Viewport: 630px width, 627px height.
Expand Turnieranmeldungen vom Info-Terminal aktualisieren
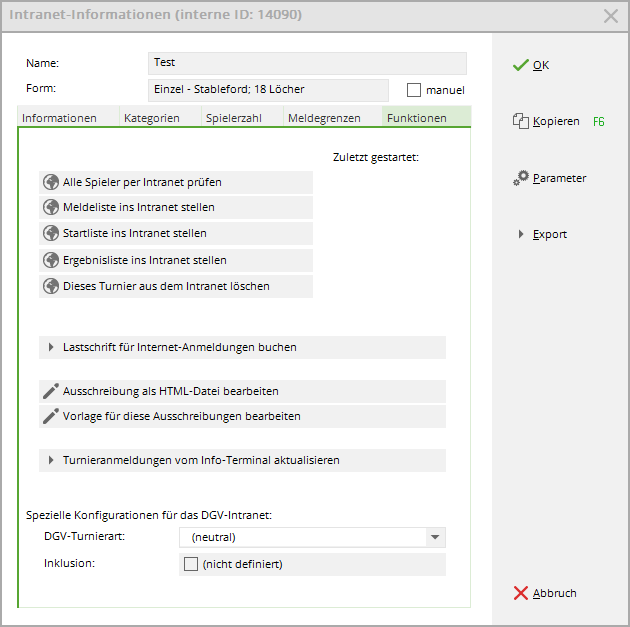(x=51, y=460)
